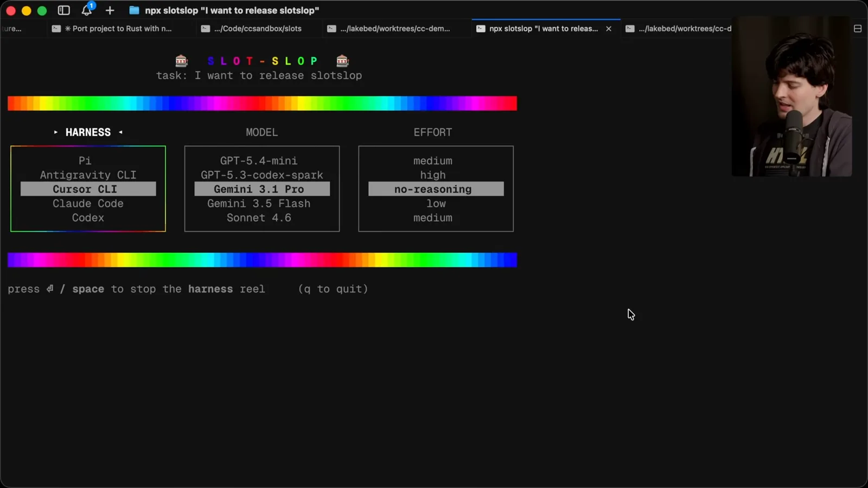
Task: Click the webcam video overlay thumbnail
Action: (792, 98)
